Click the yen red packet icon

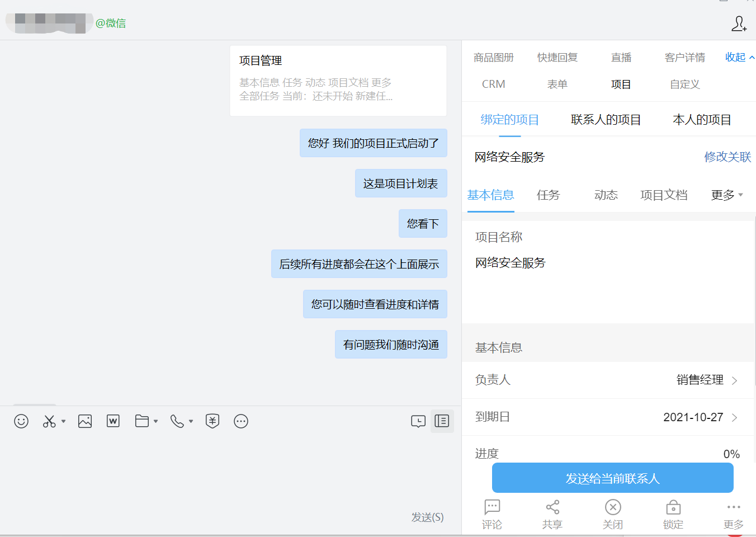(212, 421)
